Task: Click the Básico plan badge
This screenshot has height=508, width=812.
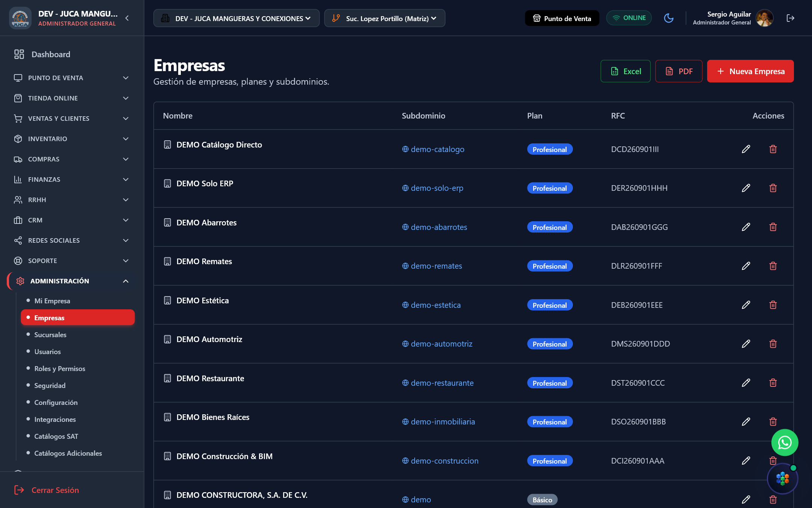Action: pos(542,500)
